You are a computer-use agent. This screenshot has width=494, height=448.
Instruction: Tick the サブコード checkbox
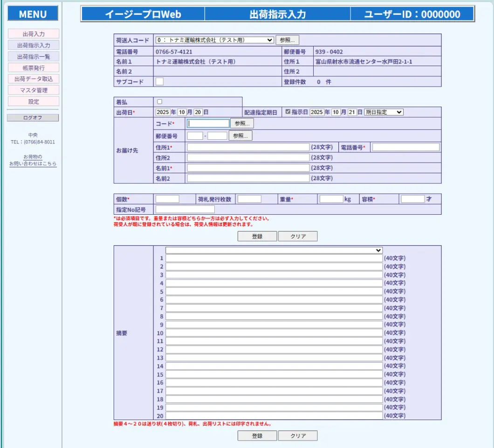pos(159,82)
